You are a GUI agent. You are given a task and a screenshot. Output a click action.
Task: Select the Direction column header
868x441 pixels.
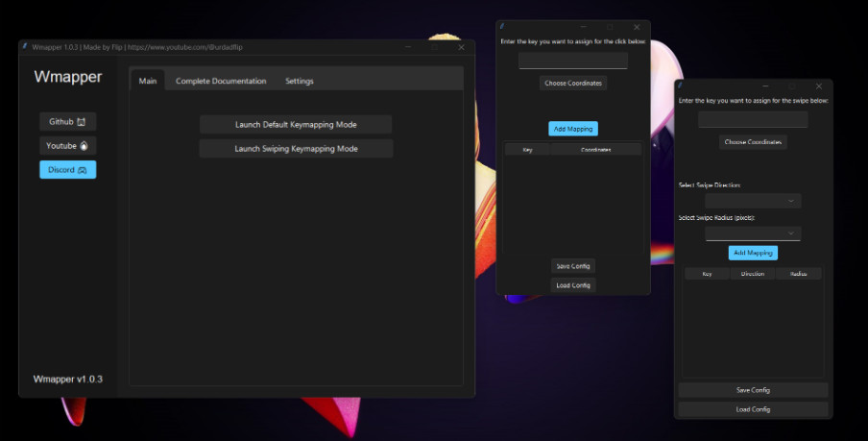coord(753,274)
